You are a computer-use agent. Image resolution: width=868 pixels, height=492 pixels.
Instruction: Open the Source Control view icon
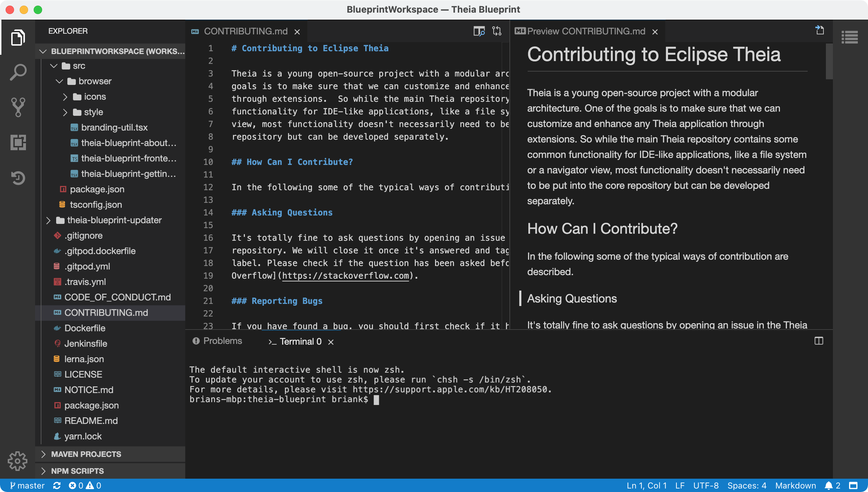[18, 107]
